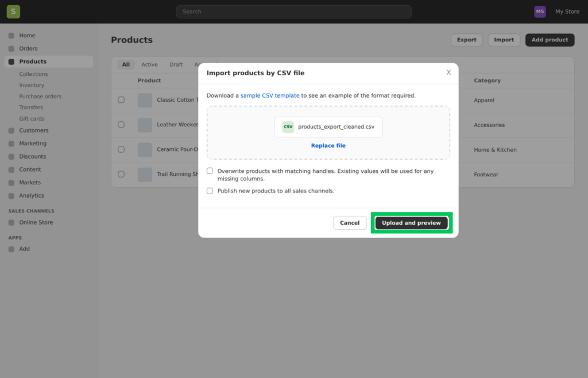The width and height of the screenshot is (588, 378).
Task: Close the import dialog with X
Action: coord(448,72)
